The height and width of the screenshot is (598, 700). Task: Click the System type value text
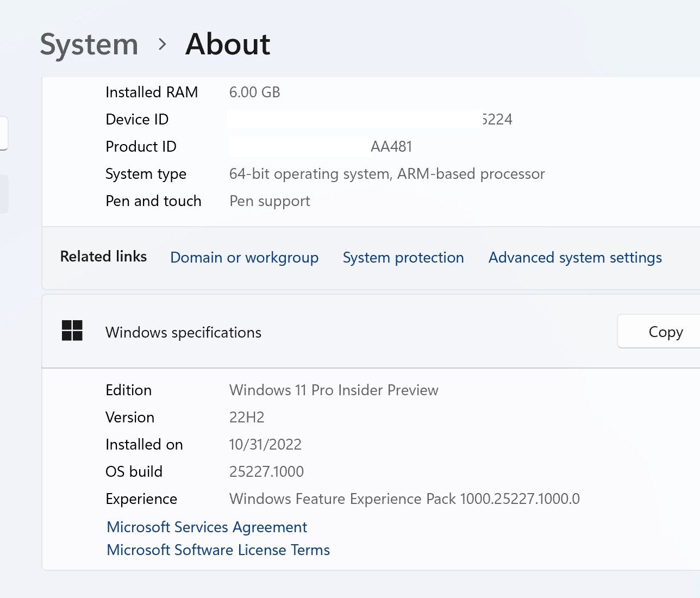386,173
